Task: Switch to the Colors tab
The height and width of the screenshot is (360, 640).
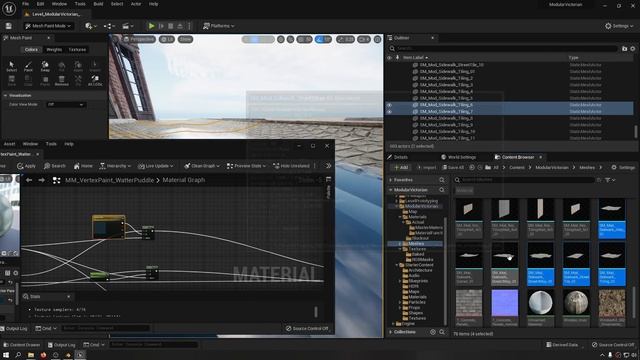Action: (31, 49)
